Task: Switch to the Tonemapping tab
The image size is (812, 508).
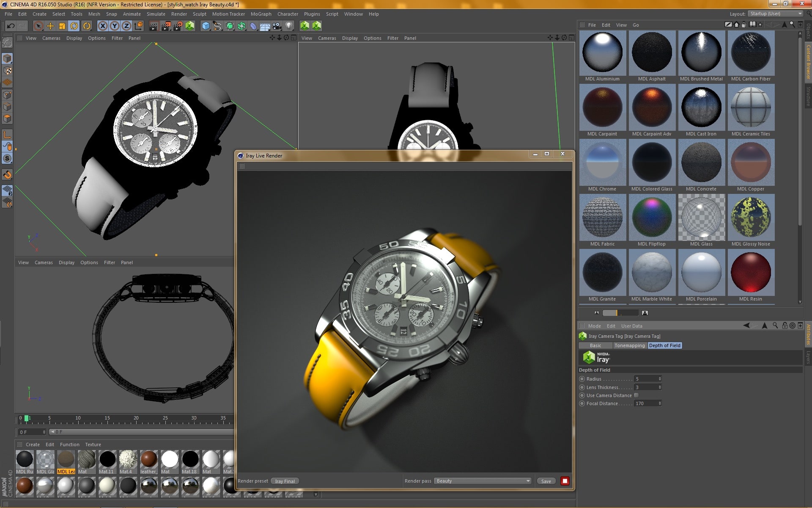Action: point(629,345)
